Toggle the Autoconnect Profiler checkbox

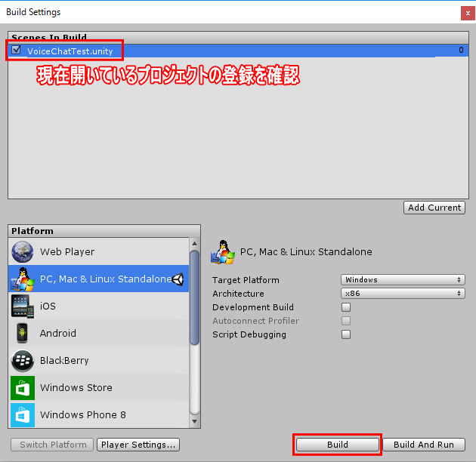pos(346,321)
